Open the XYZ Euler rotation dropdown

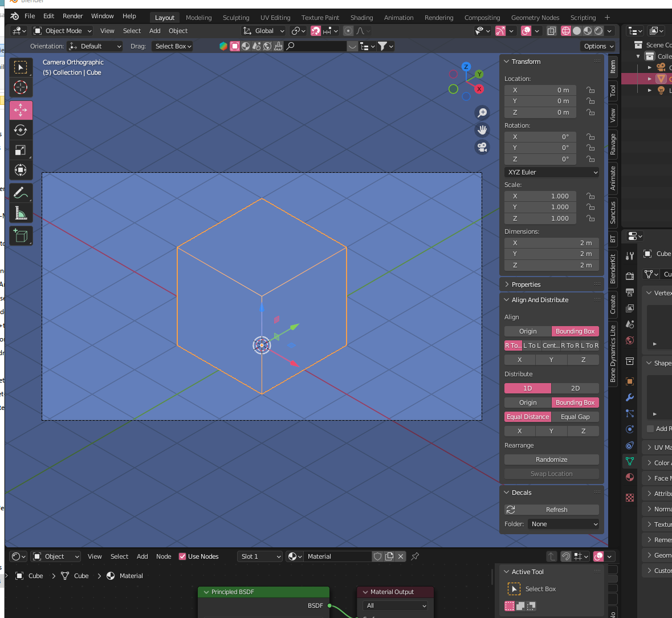[552, 172]
